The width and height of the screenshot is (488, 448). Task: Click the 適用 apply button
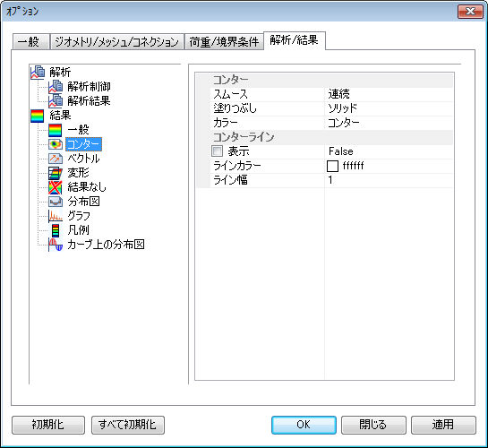point(443,425)
